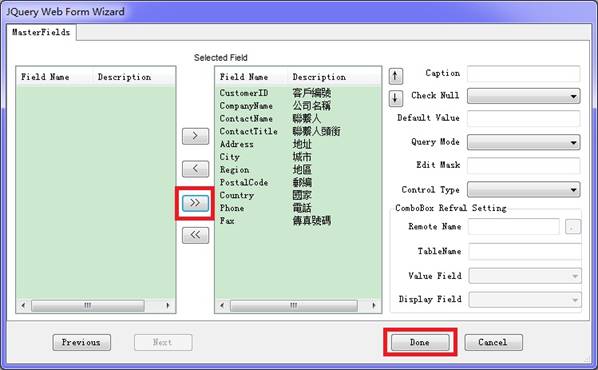
Task: Click the Cancel button
Action: tap(493, 343)
